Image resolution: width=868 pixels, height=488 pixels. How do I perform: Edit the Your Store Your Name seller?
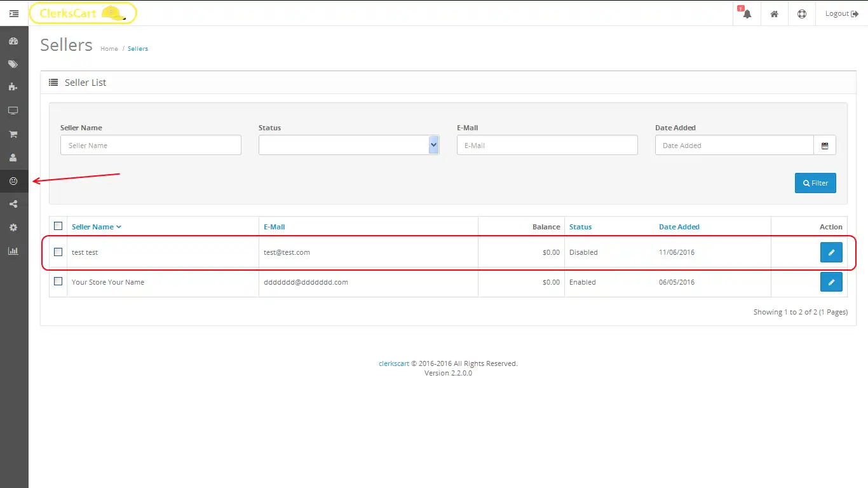coord(831,282)
